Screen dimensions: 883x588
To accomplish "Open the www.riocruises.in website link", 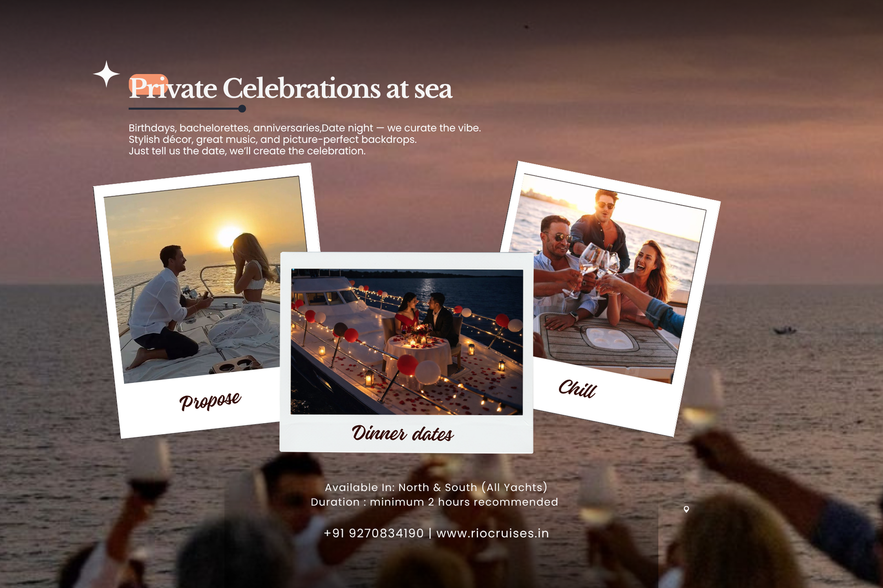I will [x=492, y=533].
